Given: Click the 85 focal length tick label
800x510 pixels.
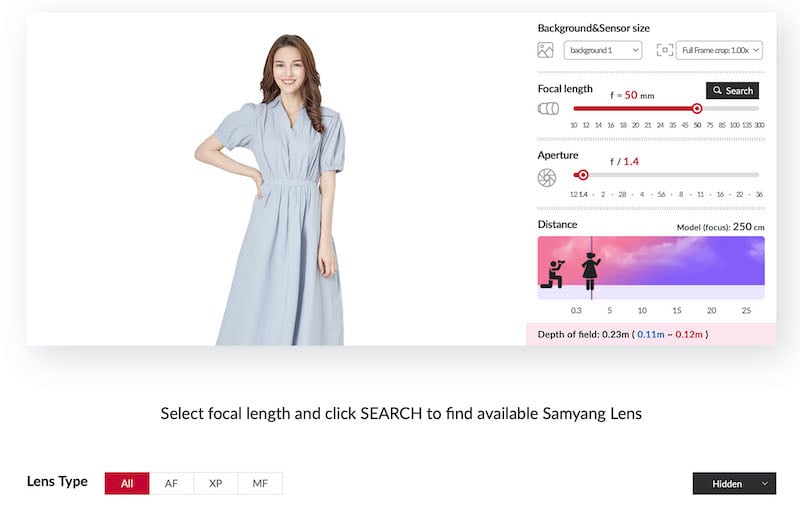Looking at the screenshot, I should coord(722,125).
